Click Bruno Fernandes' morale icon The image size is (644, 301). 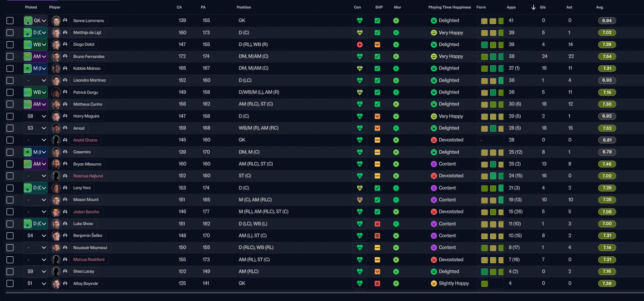(396, 57)
